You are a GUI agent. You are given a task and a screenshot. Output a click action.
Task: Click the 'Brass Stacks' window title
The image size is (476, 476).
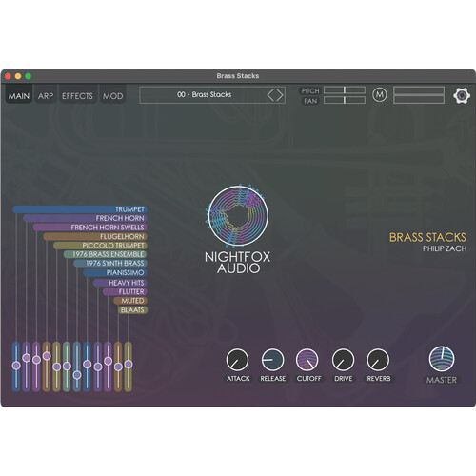(x=238, y=76)
